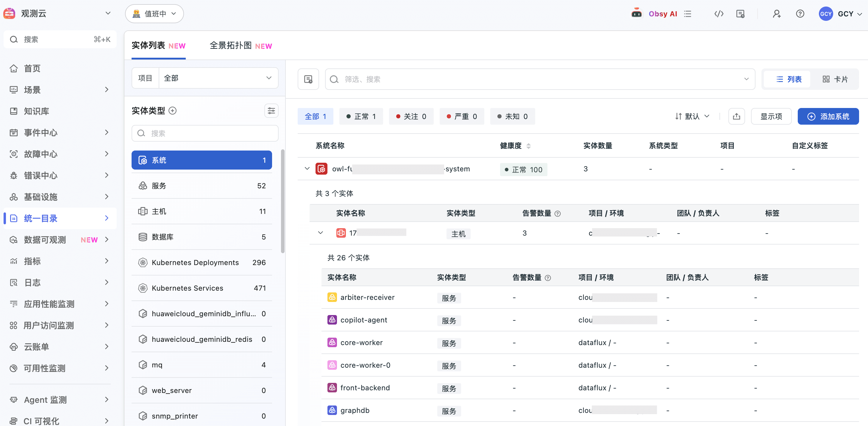Viewport: 868px width, 426px height.
Task: Click the copilot-agent service icon
Action: click(332, 320)
